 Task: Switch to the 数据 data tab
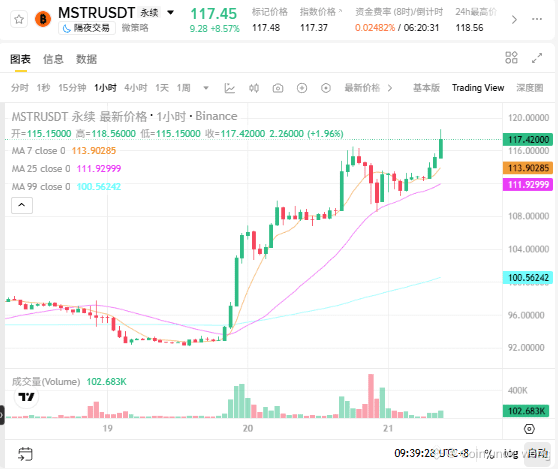coord(86,59)
